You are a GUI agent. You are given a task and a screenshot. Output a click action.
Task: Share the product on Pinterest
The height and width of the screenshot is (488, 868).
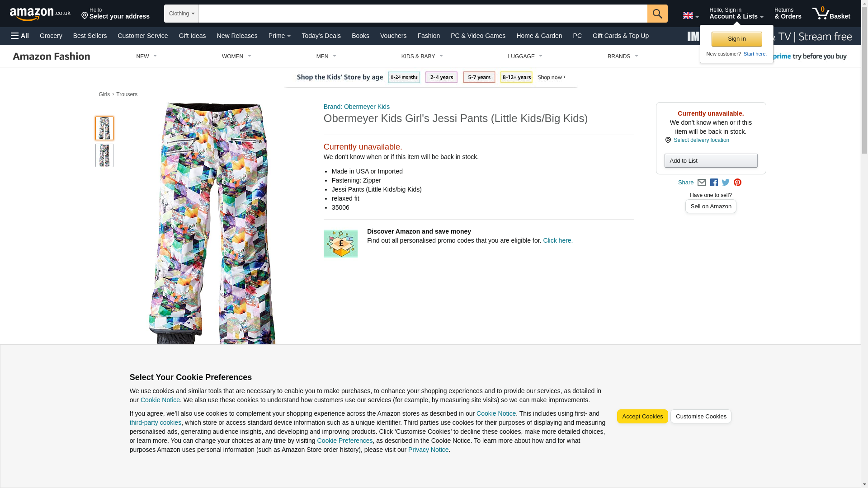click(x=737, y=183)
